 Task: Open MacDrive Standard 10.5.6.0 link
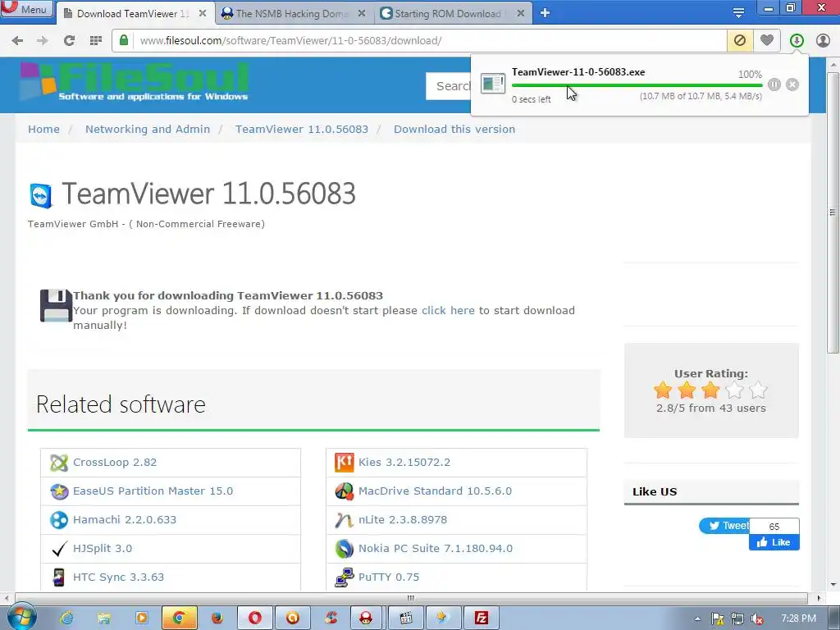click(x=435, y=491)
